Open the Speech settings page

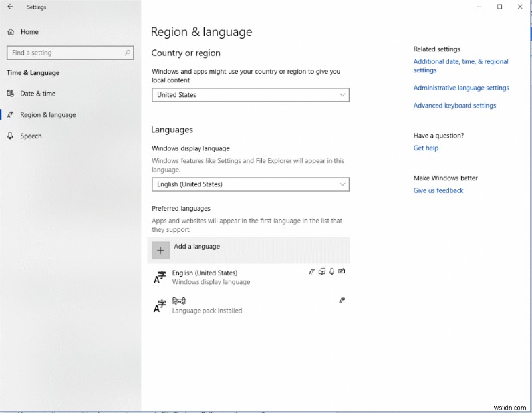coord(31,136)
